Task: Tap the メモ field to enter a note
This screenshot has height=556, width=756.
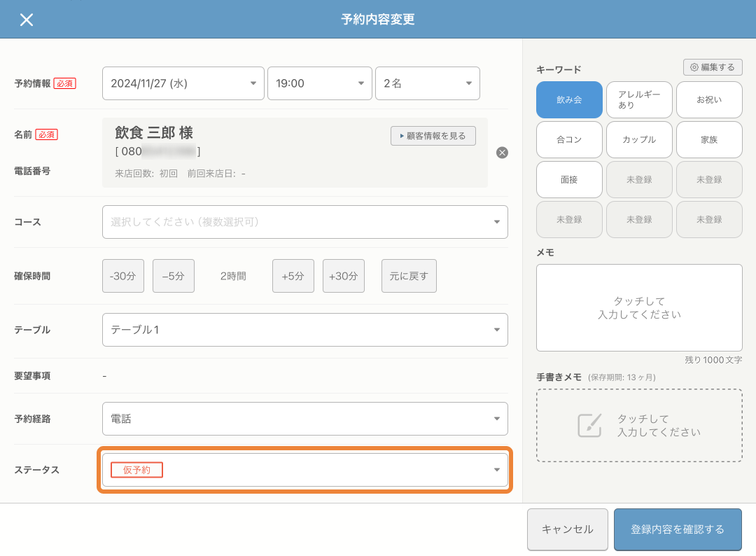Action: tap(638, 307)
